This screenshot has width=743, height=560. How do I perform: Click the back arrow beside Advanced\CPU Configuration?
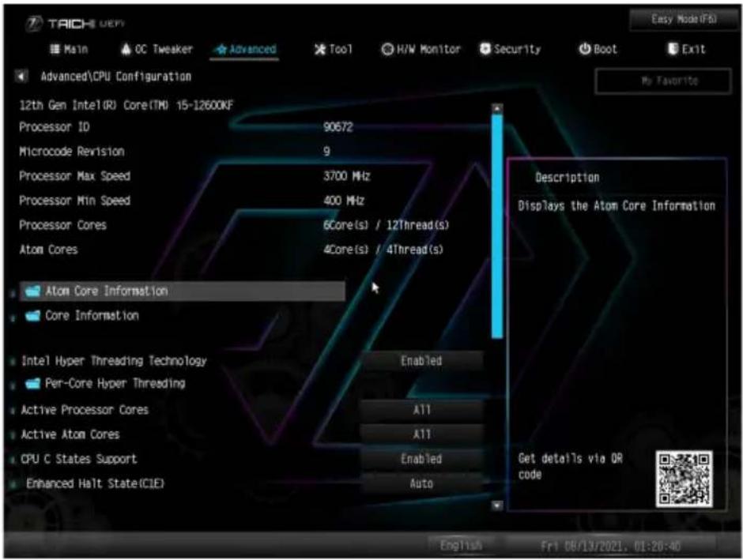tap(21, 76)
